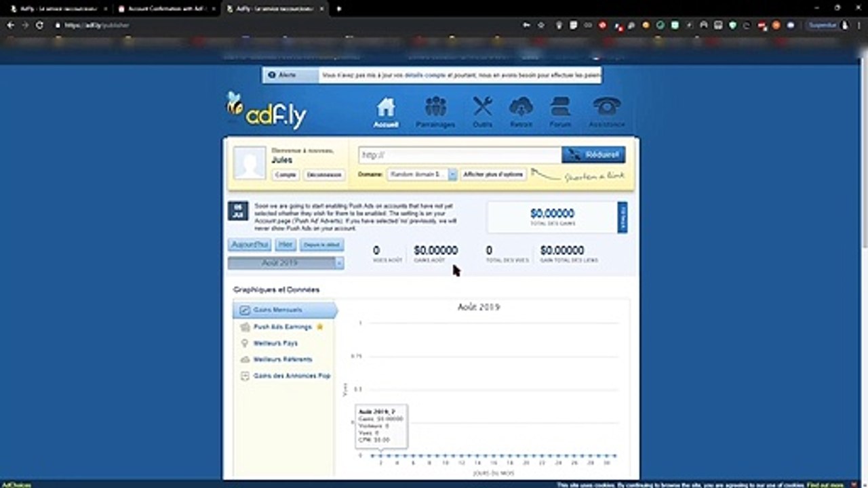The width and height of the screenshot is (868, 488).
Task: Select Push Ads Earnings in the sidebar
Action: point(283,327)
